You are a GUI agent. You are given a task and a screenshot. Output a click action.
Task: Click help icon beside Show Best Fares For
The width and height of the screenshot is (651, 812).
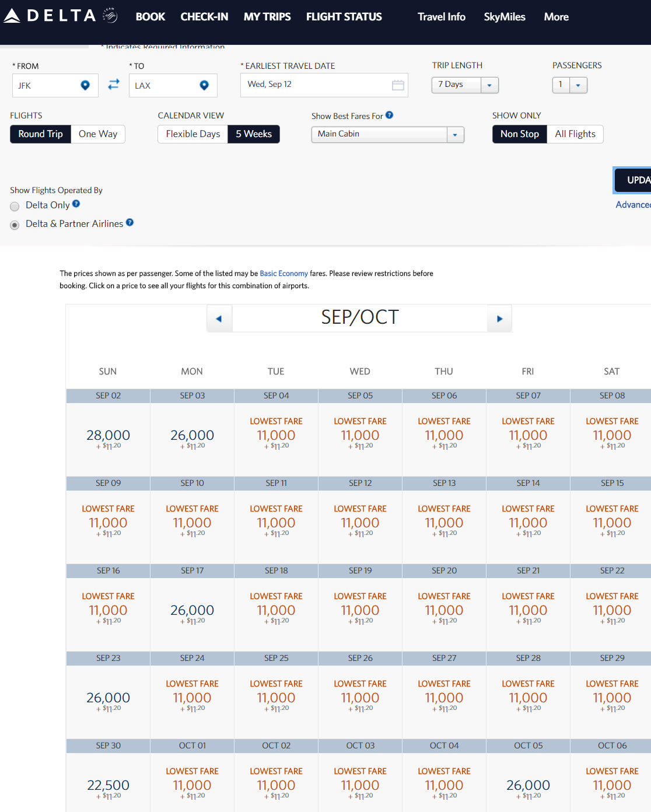click(x=390, y=116)
